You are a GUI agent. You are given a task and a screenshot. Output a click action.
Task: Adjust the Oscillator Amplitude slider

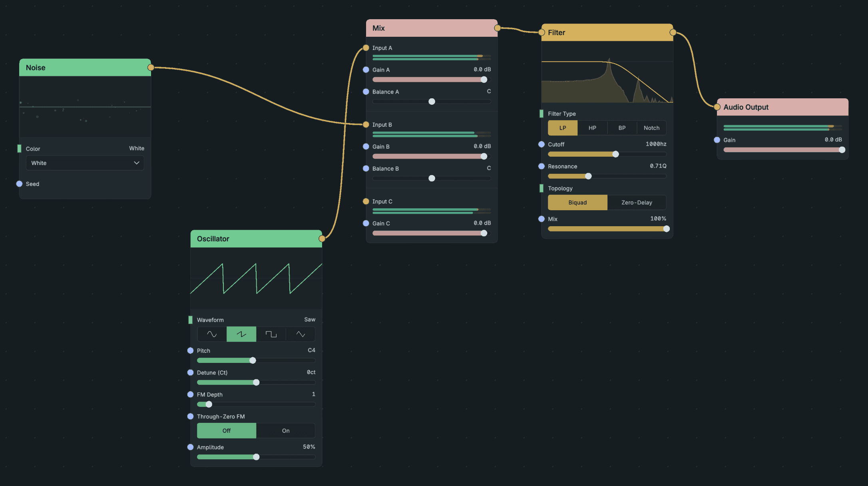click(256, 457)
